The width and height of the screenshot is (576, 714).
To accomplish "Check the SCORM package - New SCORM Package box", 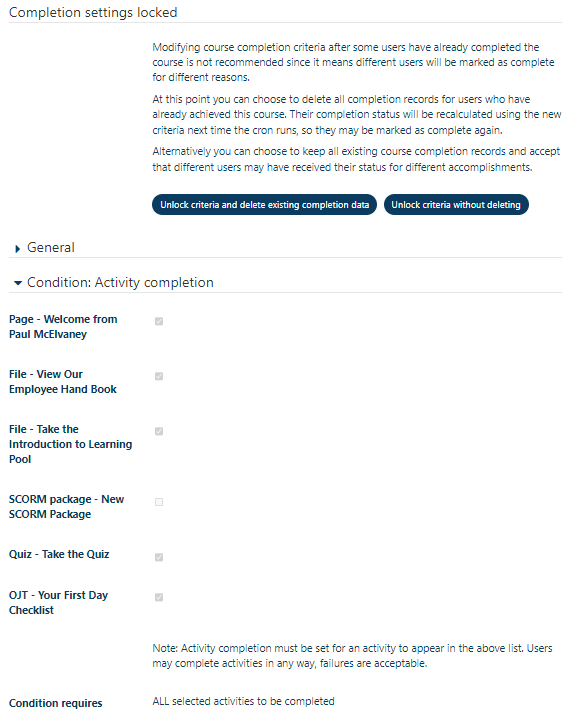I will pyautogui.click(x=159, y=502).
